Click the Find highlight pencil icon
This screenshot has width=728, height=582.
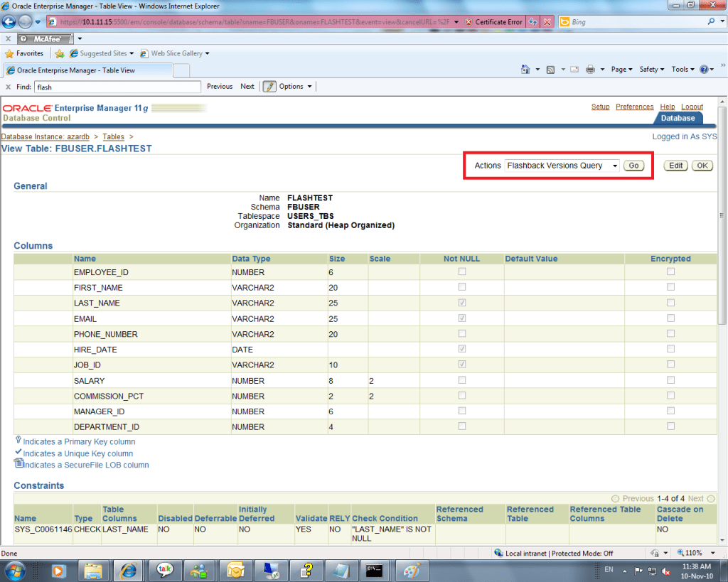click(x=269, y=87)
